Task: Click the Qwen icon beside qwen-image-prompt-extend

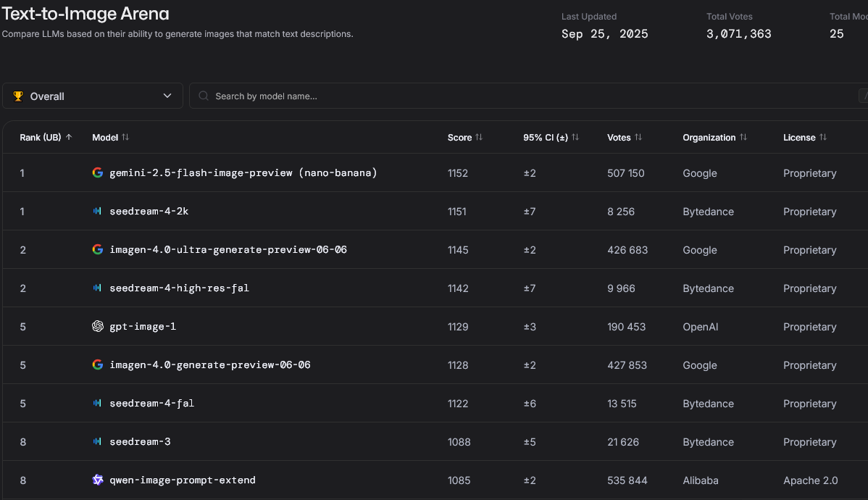Action: point(98,480)
